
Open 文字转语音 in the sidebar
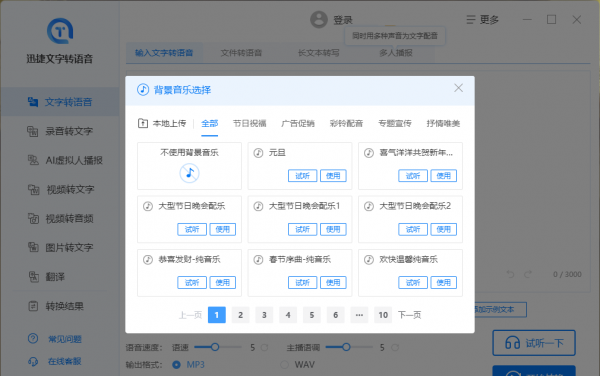(x=60, y=102)
